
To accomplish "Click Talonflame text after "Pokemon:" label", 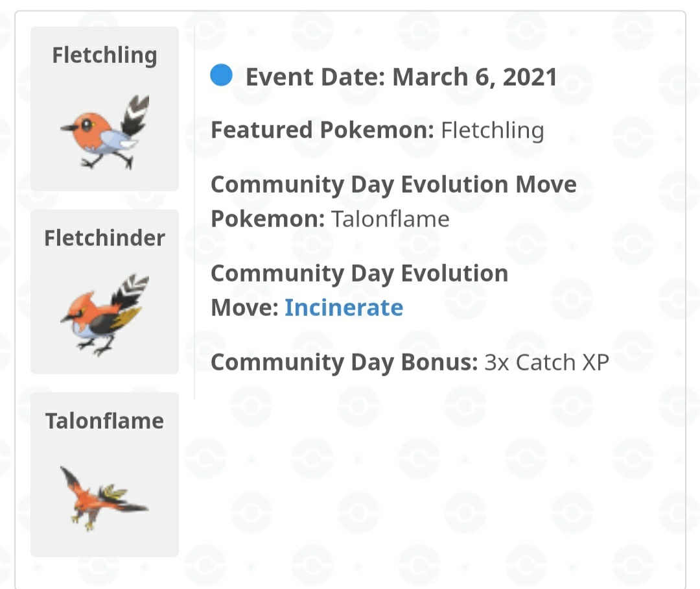I will click(390, 219).
